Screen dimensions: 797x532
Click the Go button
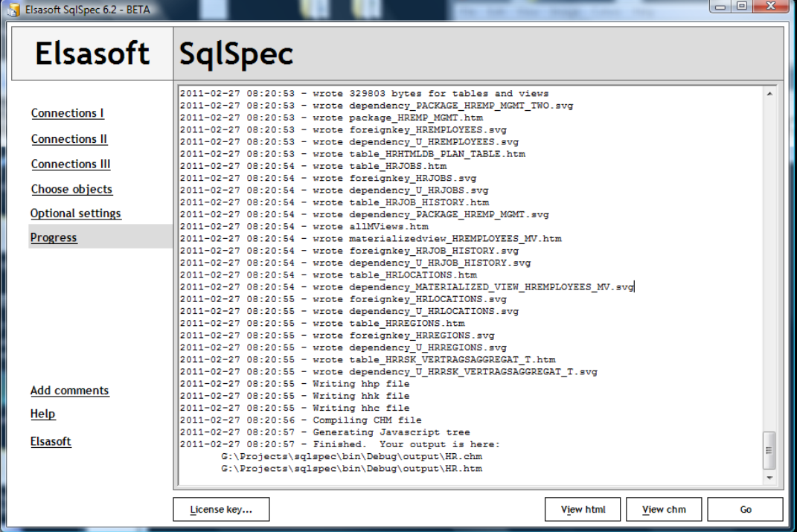click(745, 509)
